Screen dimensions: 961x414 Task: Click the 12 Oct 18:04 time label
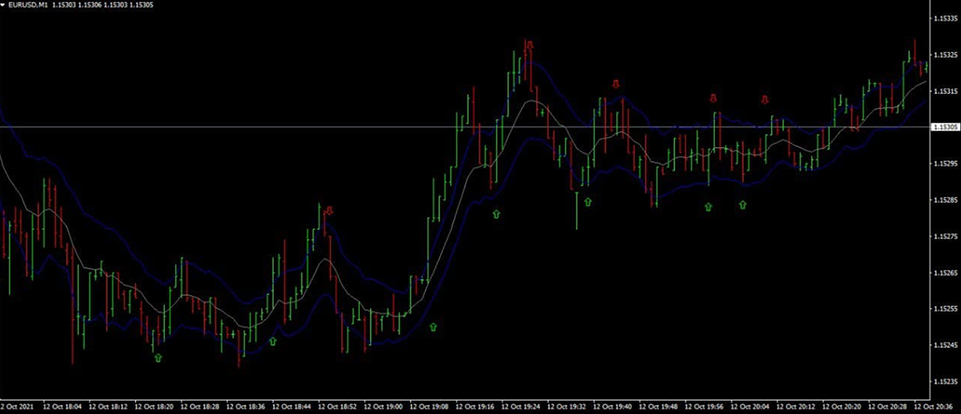pyautogui.click(x=62, y=406)
